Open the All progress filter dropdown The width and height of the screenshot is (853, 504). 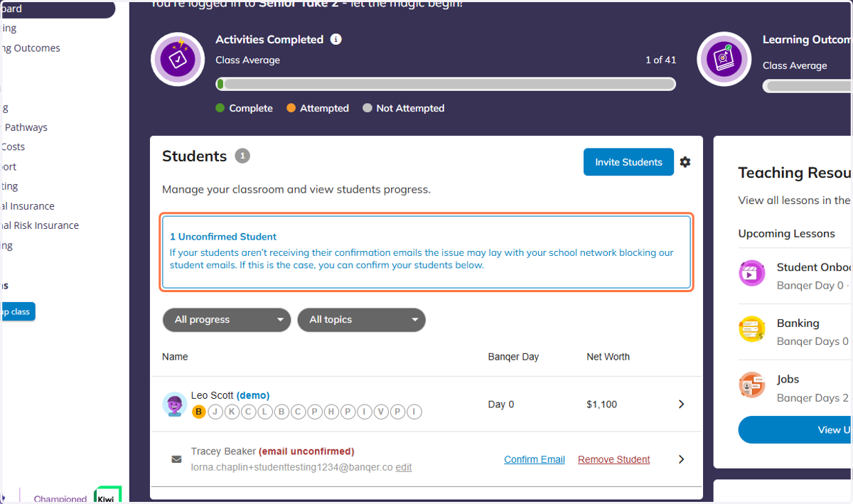click(227, 320)
